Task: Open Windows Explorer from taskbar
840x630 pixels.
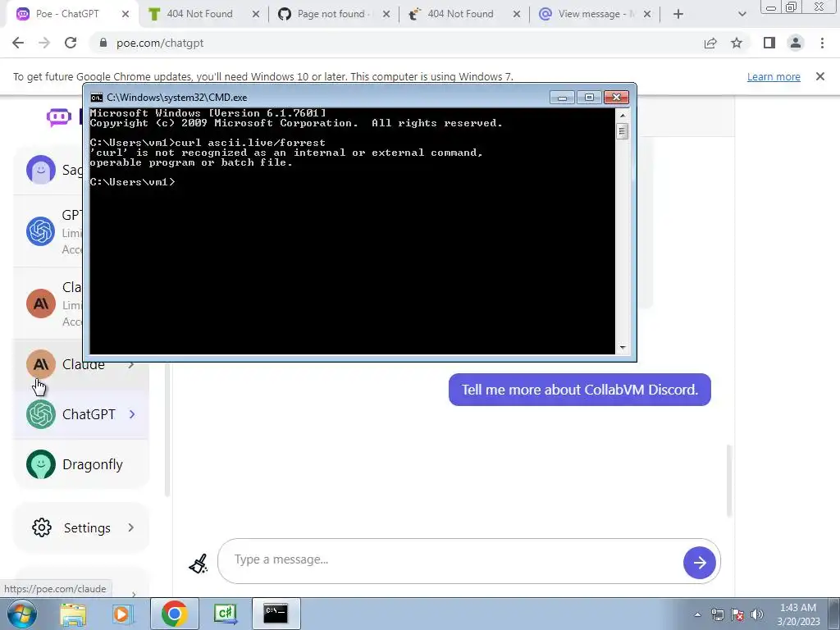Action: tap(73, 614)
